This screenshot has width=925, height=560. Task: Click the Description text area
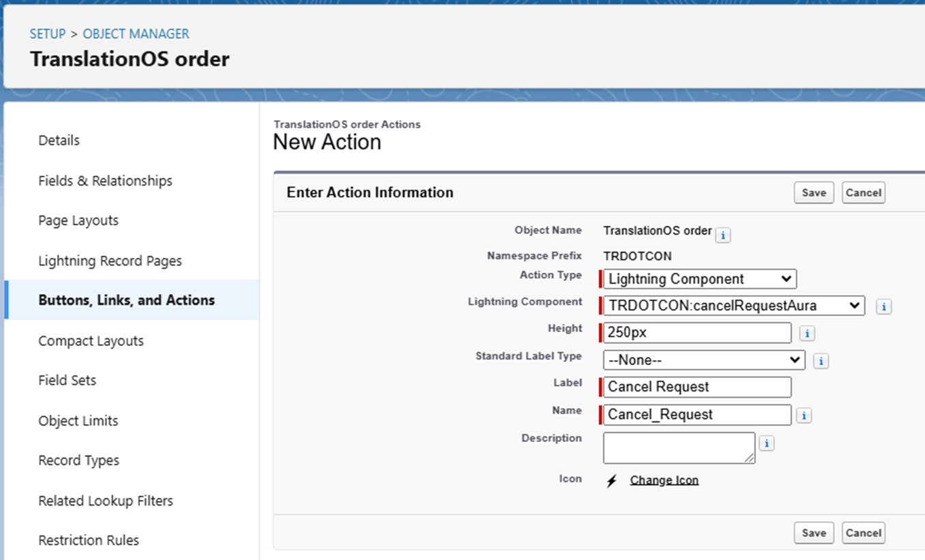(x=679, y=448)
